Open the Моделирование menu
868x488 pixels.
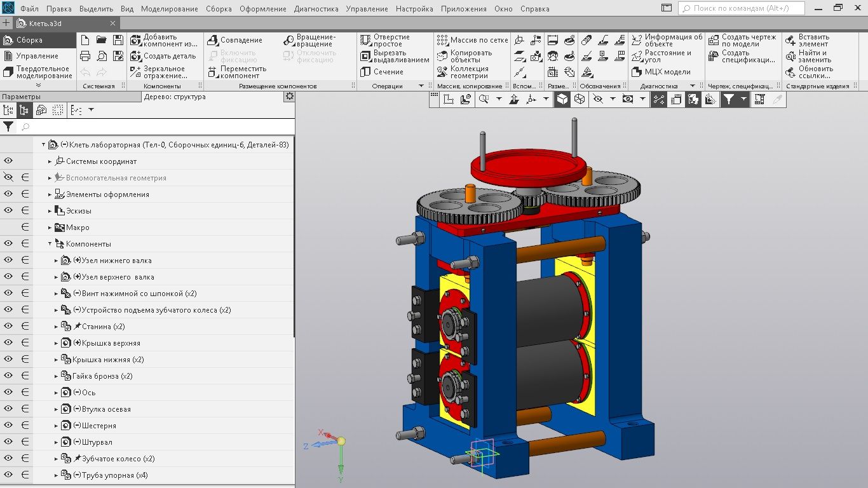coord(169,9)
